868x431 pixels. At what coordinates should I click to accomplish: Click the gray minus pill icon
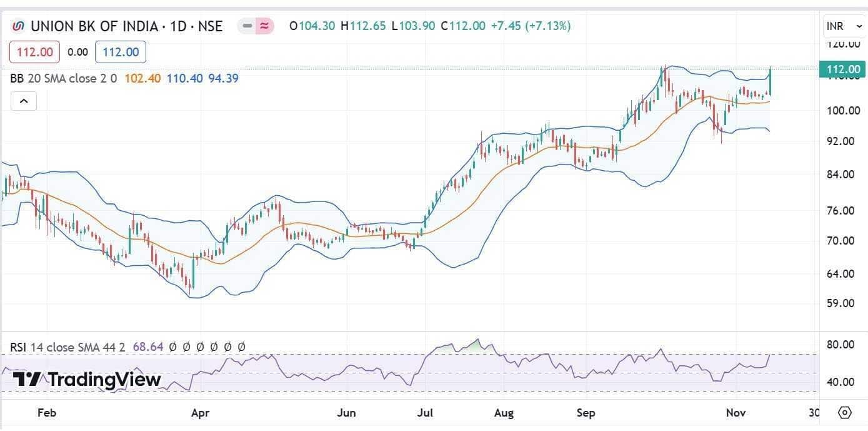click(247, 26)
